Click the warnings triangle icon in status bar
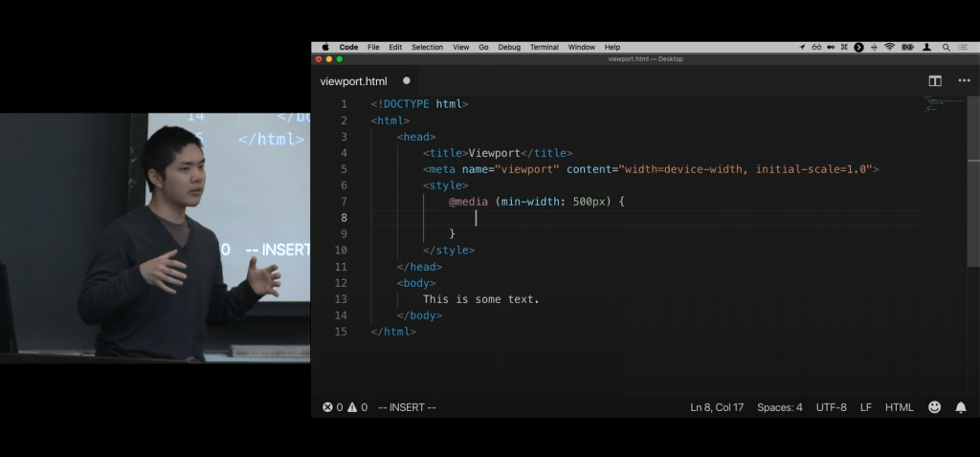 coord(352,407)
